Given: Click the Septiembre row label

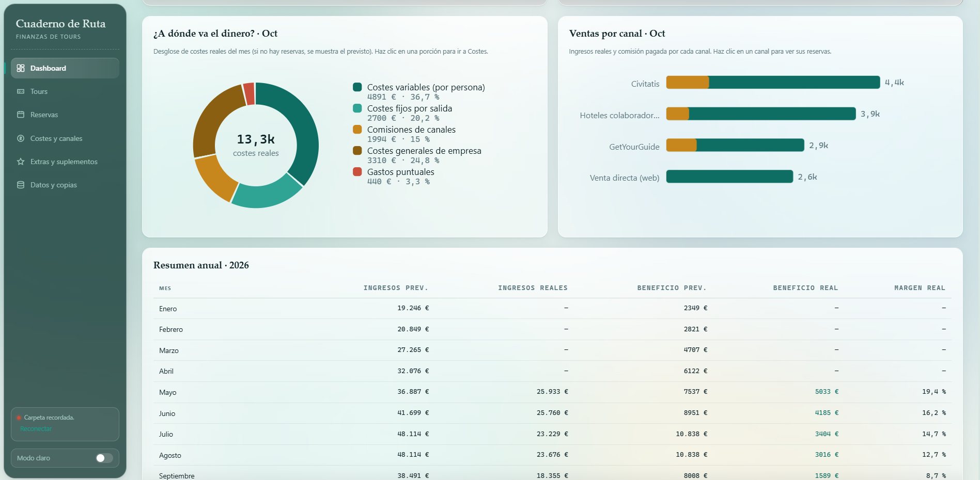Looking at the screenshot, I should pos(177,476).
